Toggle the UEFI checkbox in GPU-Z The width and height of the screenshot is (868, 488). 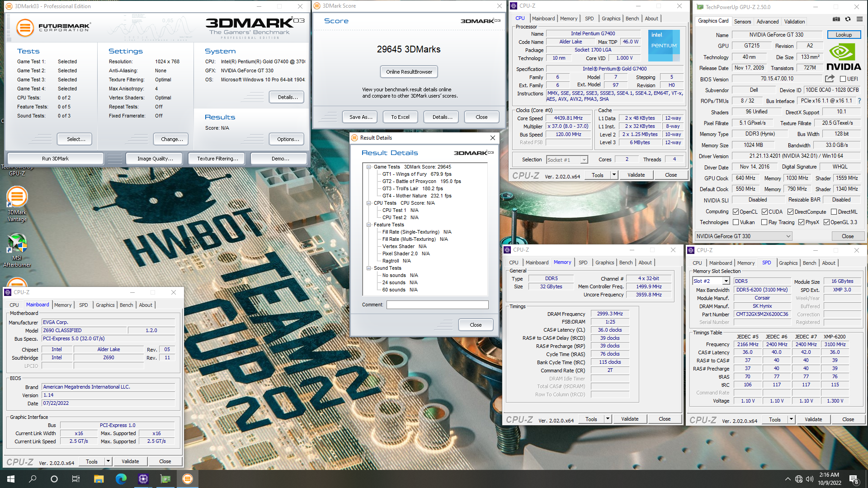pos(843,79)
